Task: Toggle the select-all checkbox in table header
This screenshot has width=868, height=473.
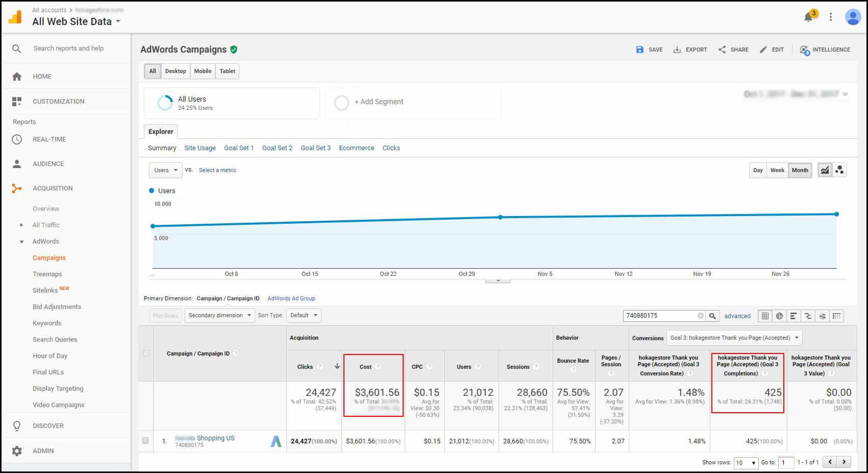Action: point(146,353)
